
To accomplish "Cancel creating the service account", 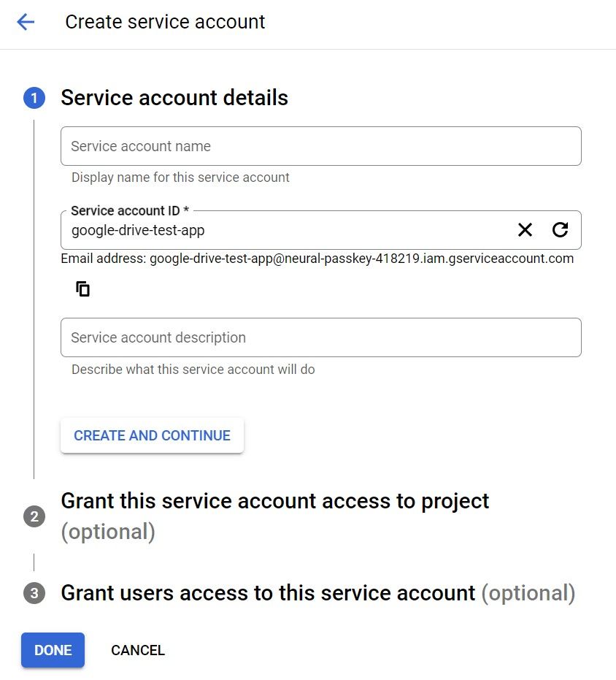I will [137, 649].
